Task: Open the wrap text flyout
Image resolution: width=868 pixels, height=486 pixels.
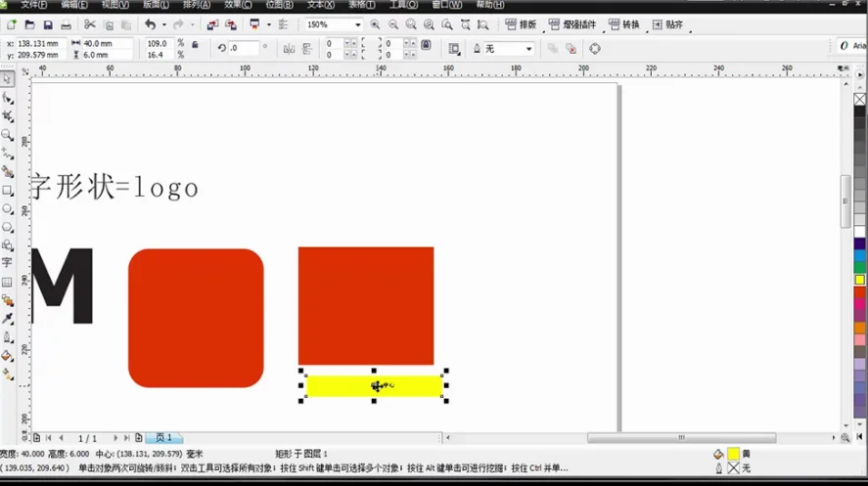Action: pyautogui.click(x=454, y=49)
